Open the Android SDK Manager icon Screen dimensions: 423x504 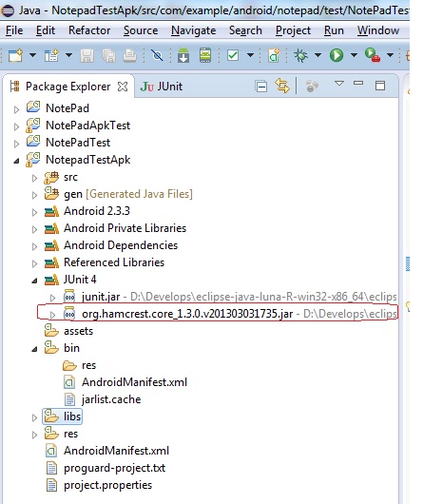click(183, 55)
